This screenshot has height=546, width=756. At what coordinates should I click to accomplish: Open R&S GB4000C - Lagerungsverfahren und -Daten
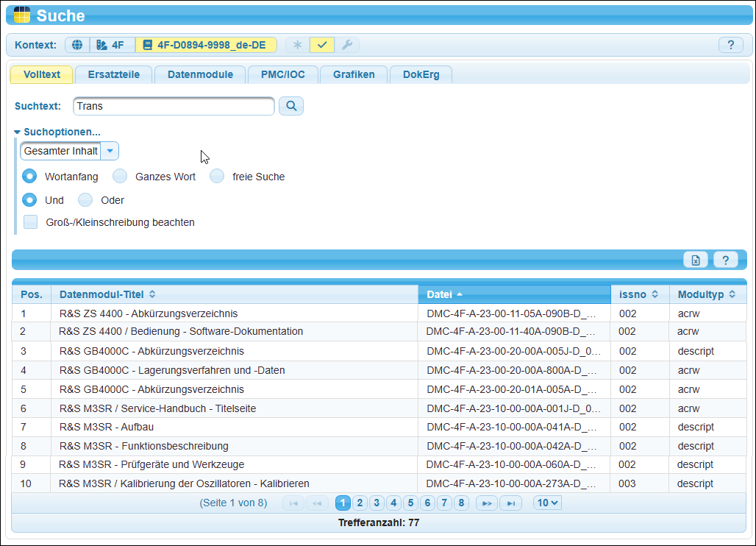point(379,370)
